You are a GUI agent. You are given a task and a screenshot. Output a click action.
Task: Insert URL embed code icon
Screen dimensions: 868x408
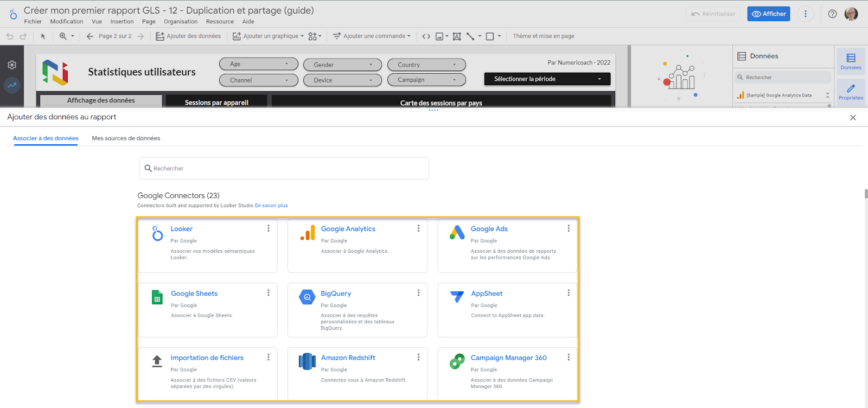[x=426, y=36]
